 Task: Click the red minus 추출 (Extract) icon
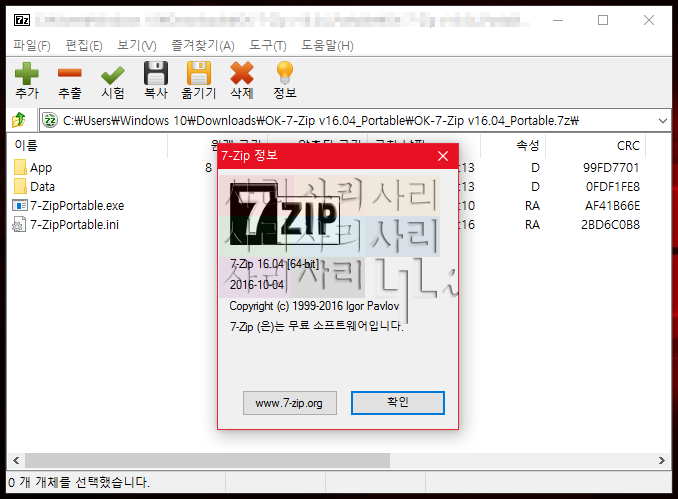[70, 73]
